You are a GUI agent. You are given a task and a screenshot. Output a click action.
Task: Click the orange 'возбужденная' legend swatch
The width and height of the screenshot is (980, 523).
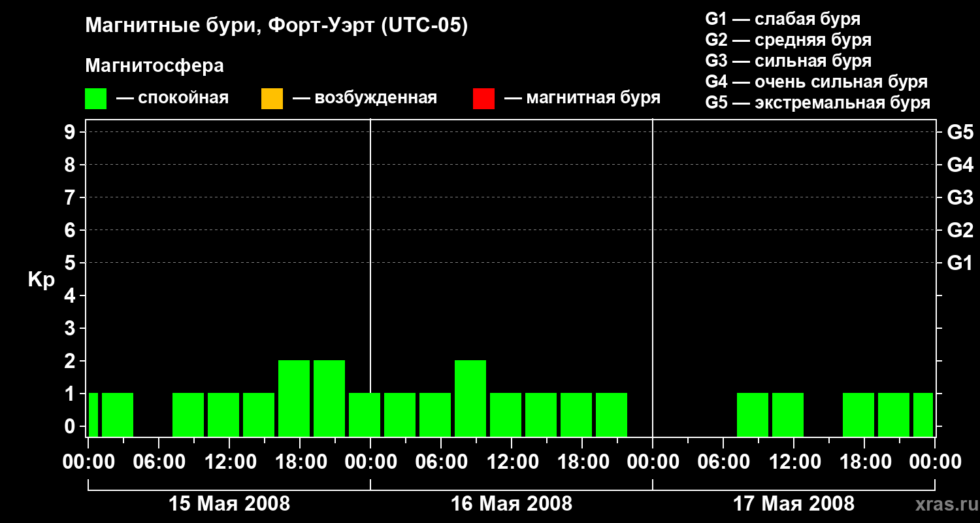[x=272, y=99]
